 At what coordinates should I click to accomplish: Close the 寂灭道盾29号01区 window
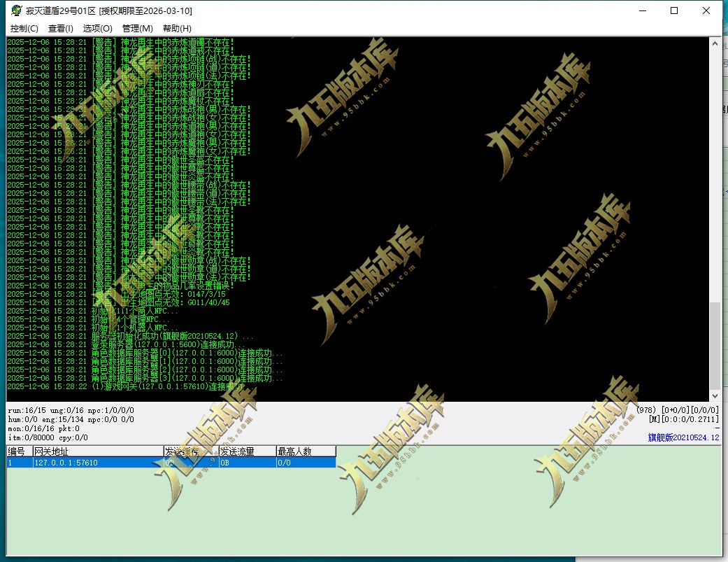point(706,10)
